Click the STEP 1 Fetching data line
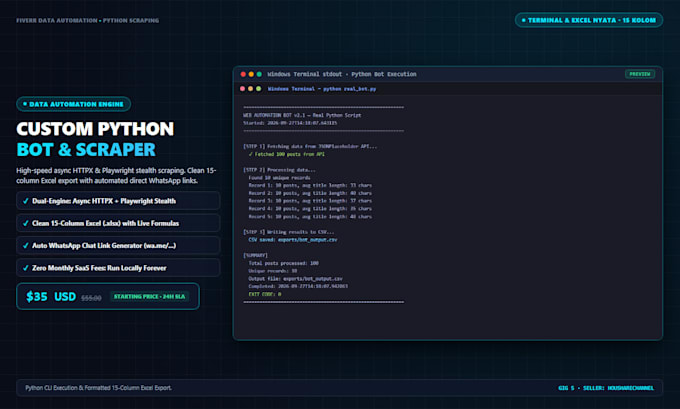680x409 pixels. click(x=310, y=147)
